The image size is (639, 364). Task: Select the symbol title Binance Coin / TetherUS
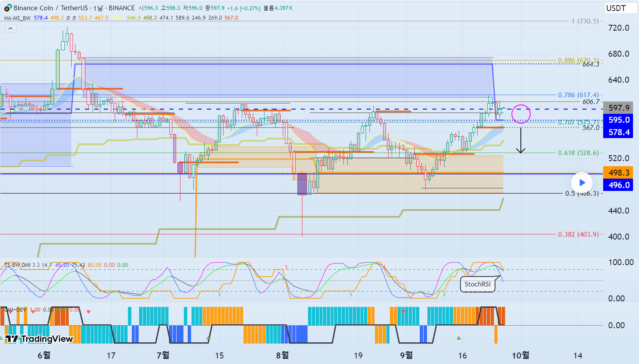(51, 8)
